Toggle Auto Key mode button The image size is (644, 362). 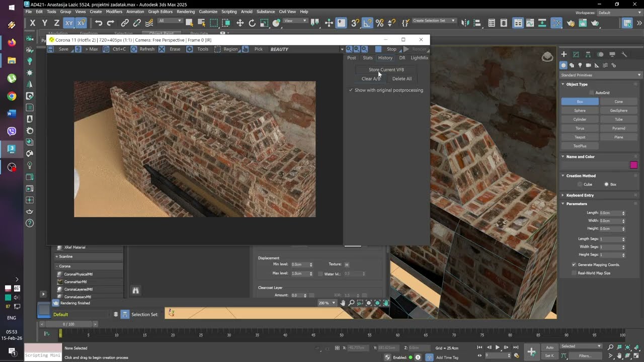(550, 347)
